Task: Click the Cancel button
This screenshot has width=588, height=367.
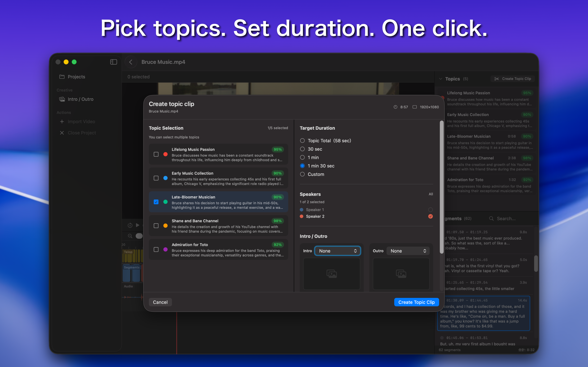Action: 160,302
